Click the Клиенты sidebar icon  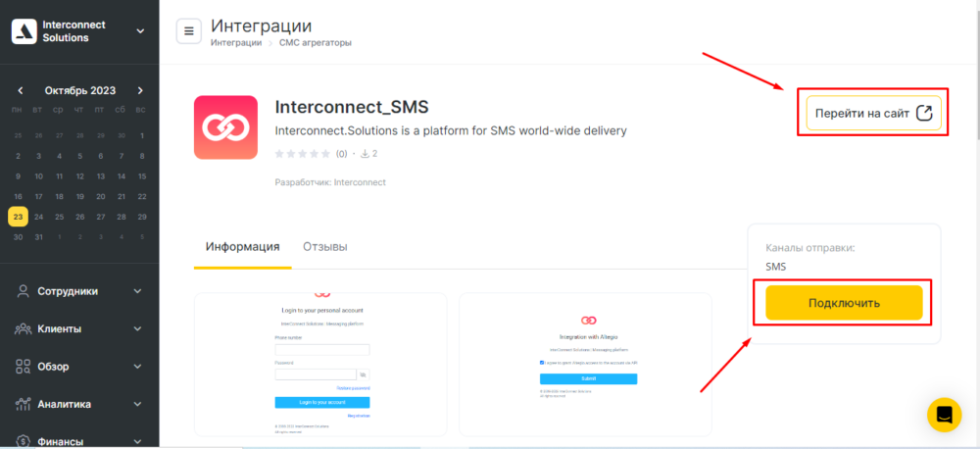tap(22, 328)
